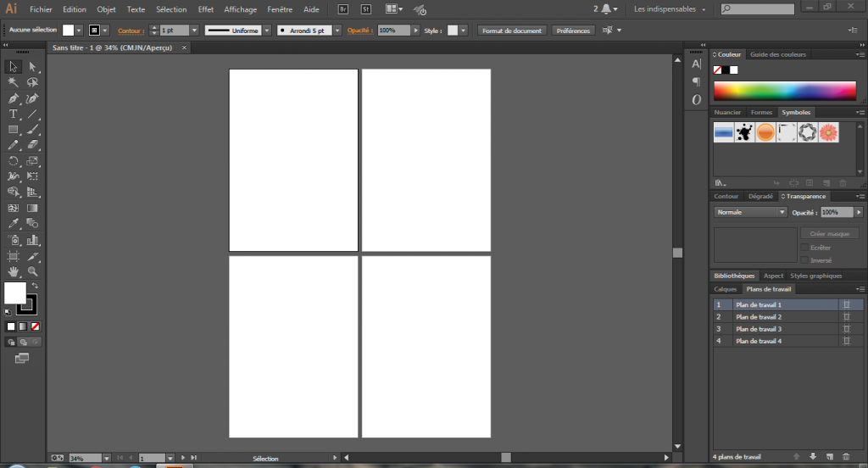
Task: Select the Gradient tool
Action: pos(32,209)
